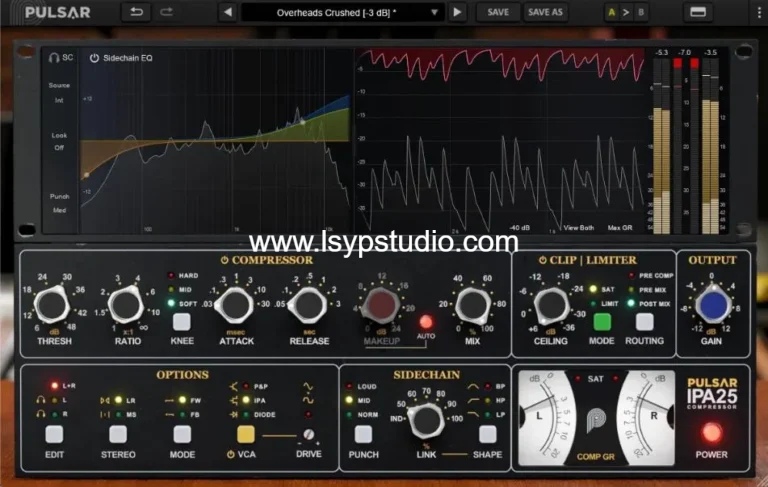This screenshot has height=487, width=768.
Task: Click the P&P circuit icon
Action: [234, 387]
